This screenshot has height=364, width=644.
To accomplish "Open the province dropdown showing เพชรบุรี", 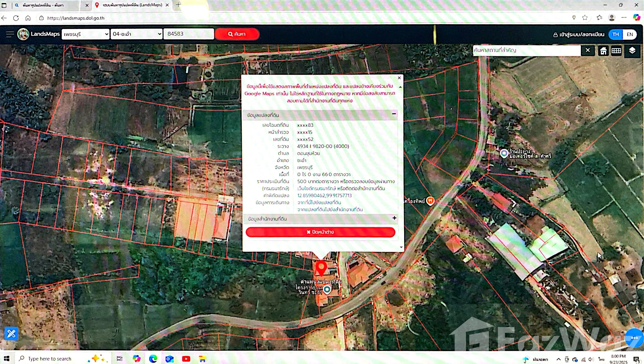I will (85, 34).
